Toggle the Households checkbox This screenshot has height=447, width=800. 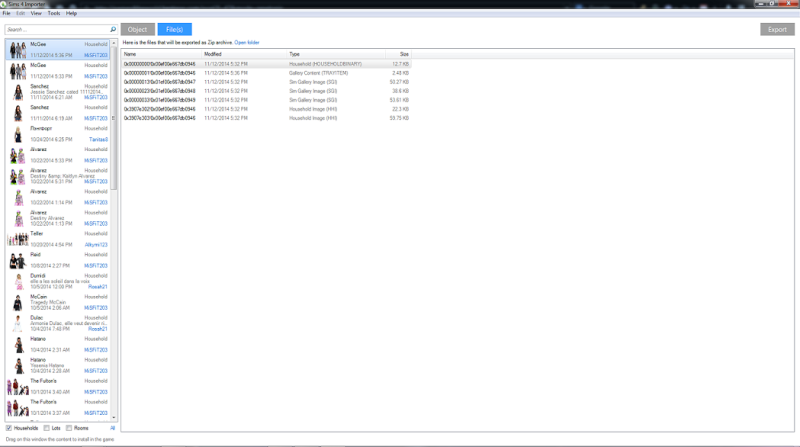(x=9, y=428)
